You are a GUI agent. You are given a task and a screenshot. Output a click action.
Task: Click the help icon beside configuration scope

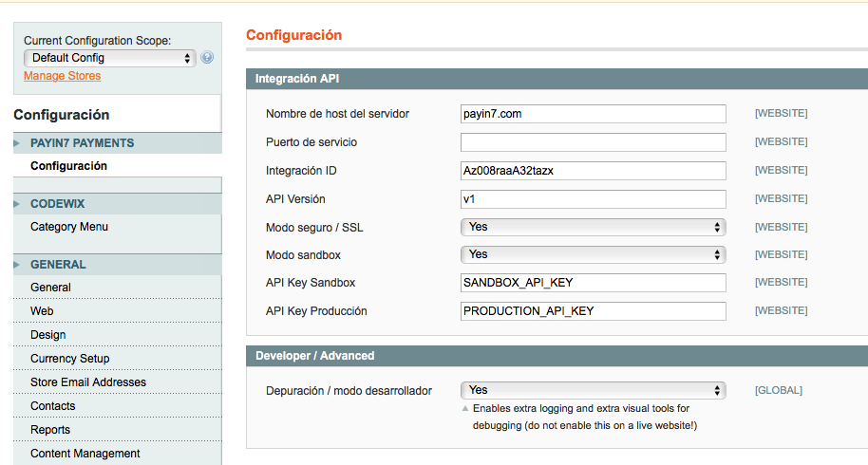[x=207, y=58]
